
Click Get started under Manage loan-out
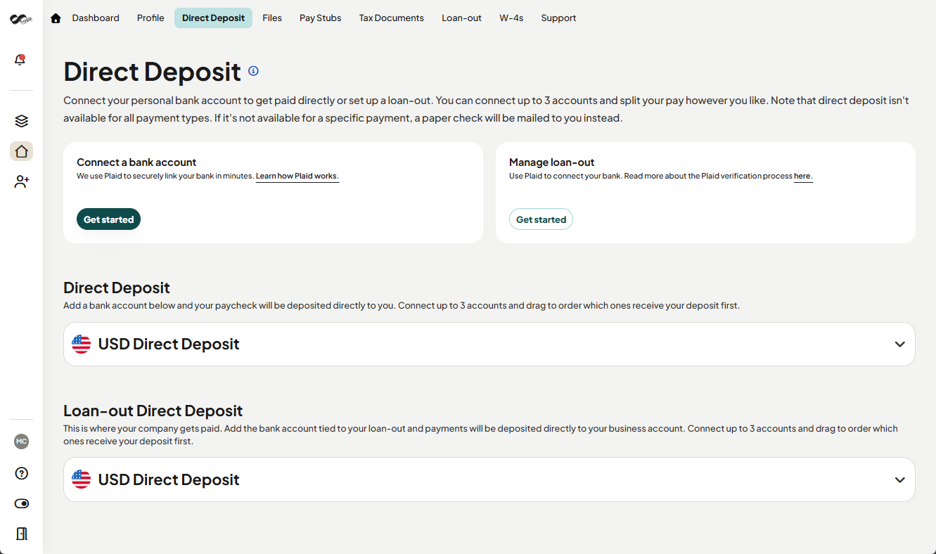[x=541, y=219]
